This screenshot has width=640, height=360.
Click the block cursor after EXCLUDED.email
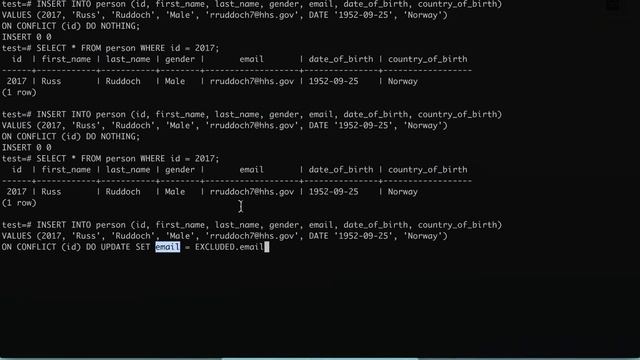[267, 247]
